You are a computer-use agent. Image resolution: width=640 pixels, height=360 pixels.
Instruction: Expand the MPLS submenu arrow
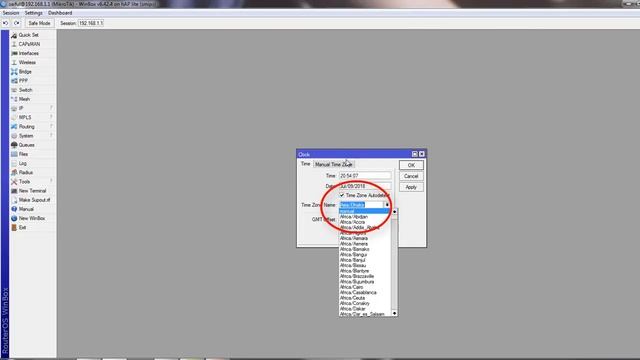pyautogui.click(x=51, y=117)
